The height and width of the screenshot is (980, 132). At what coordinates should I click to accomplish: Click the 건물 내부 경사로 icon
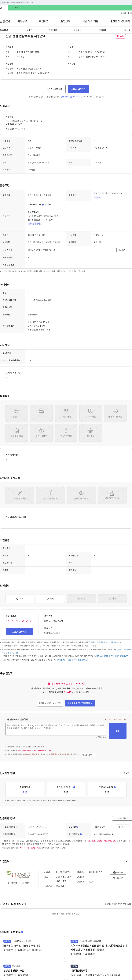pos(112,495)
